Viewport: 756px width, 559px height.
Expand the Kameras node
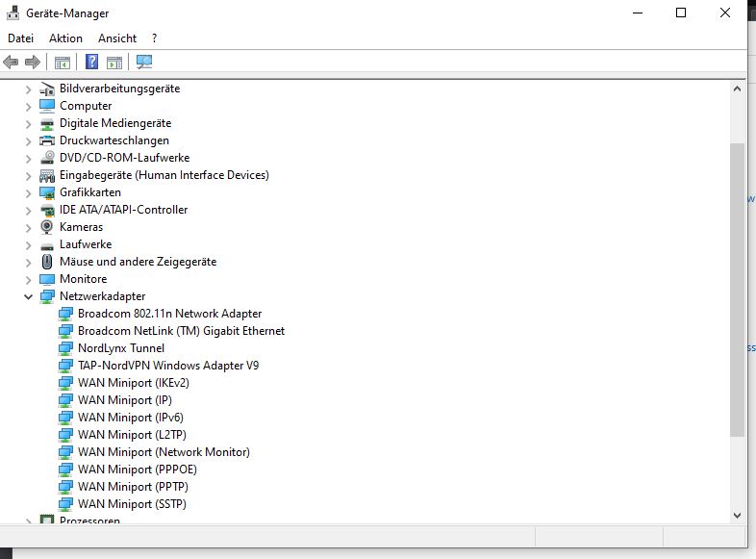[x=28, y=228]
